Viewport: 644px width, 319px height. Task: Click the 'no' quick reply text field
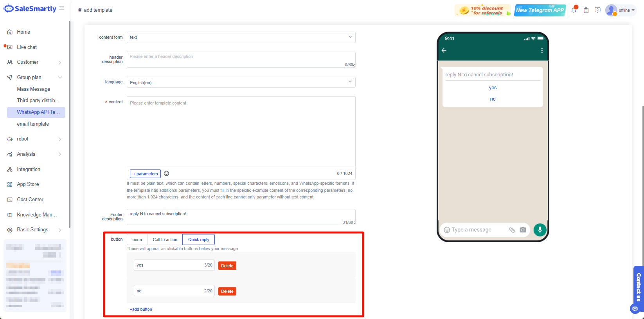coord(174,291)
